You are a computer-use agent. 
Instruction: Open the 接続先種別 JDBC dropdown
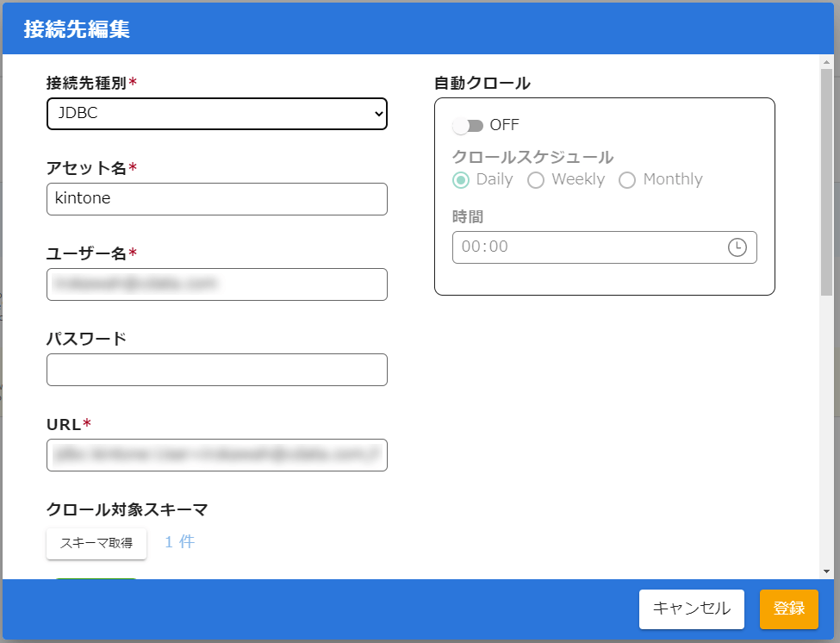point(216,114)
